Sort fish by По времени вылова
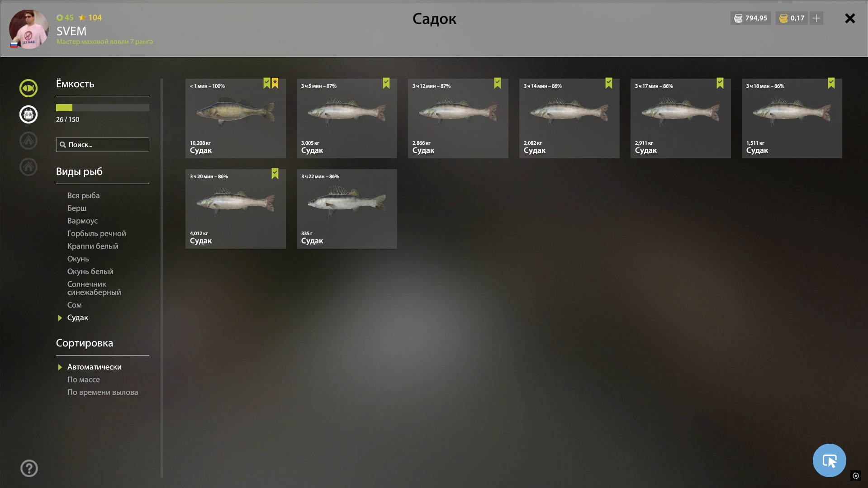The height and width of the screenshot is (488, 868). (x=103, y=392)
